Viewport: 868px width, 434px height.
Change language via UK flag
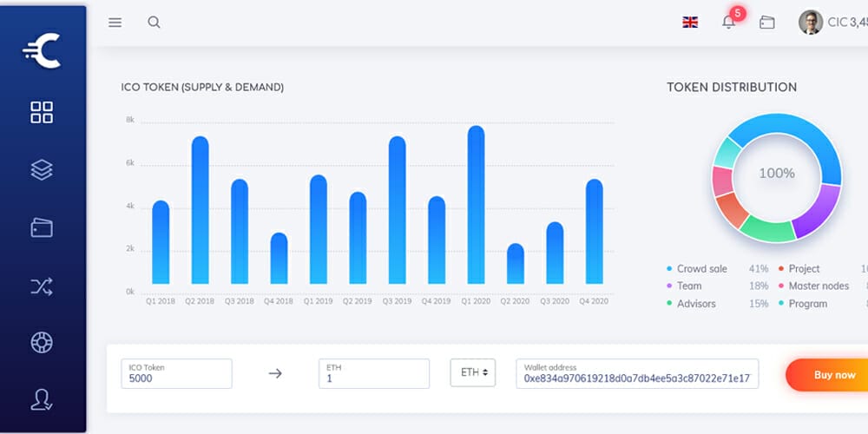(690, 23)
